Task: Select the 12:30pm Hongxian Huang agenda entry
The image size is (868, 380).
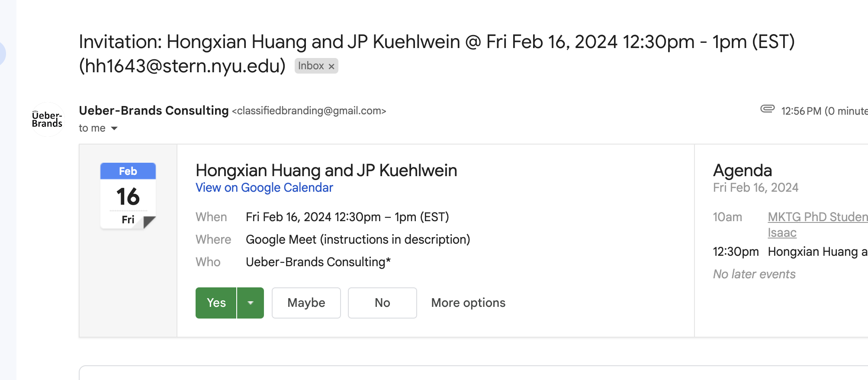Action: point(817,251)
